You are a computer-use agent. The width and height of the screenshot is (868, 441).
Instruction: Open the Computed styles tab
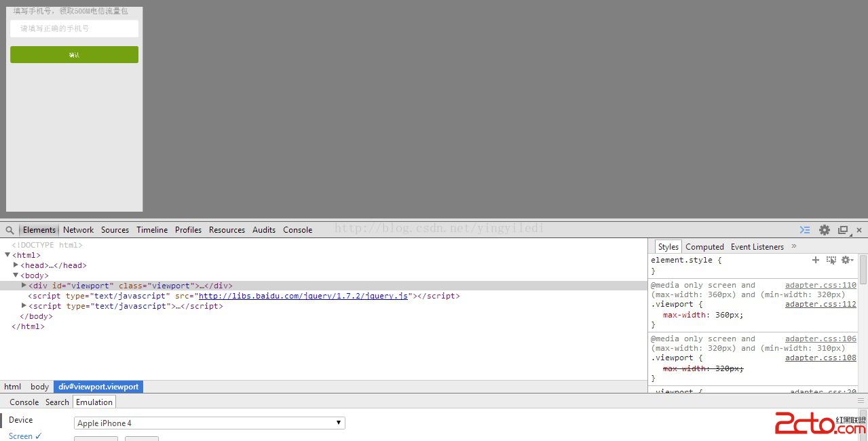[x=704, y=247]
